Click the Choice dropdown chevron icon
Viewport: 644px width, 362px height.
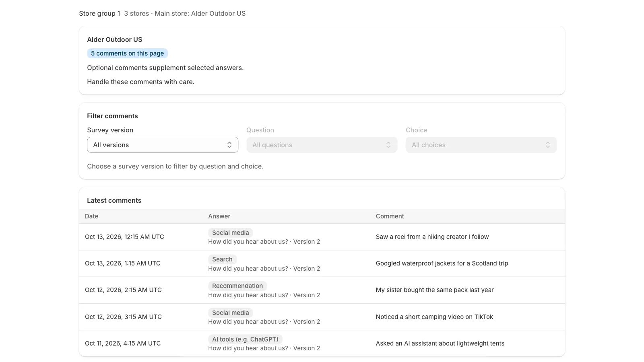tap(548, 145)
